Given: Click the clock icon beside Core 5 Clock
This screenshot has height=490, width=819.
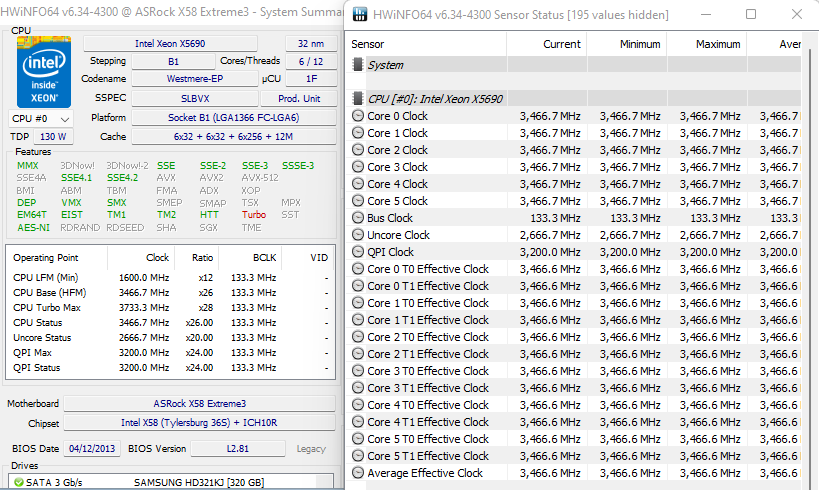Looking at the screenshot, I should click(358, 201).
